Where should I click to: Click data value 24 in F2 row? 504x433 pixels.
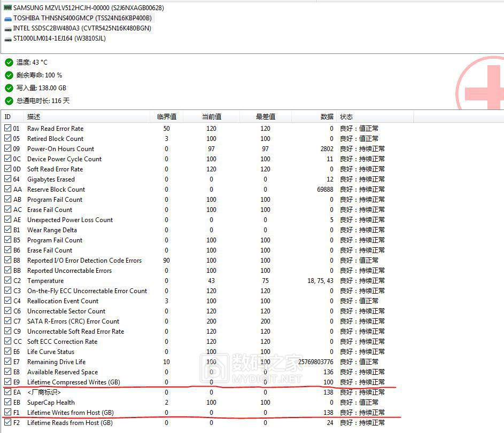[330, 423]
